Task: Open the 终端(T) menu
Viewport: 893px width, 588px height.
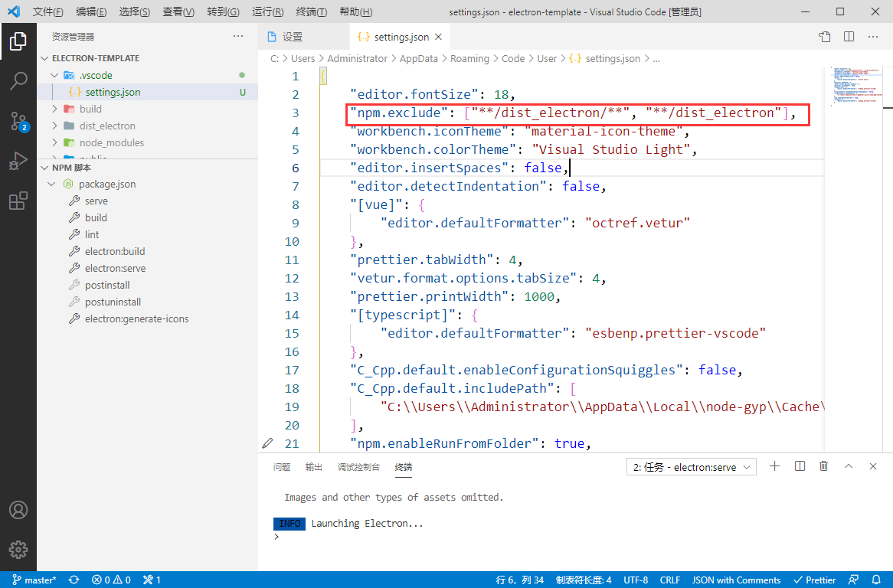Action: point(312,12)
